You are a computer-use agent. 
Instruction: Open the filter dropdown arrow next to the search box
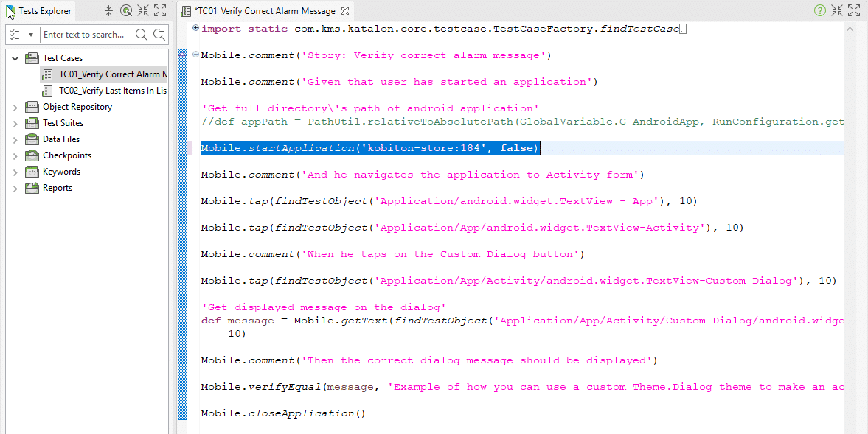click(31, 35)
